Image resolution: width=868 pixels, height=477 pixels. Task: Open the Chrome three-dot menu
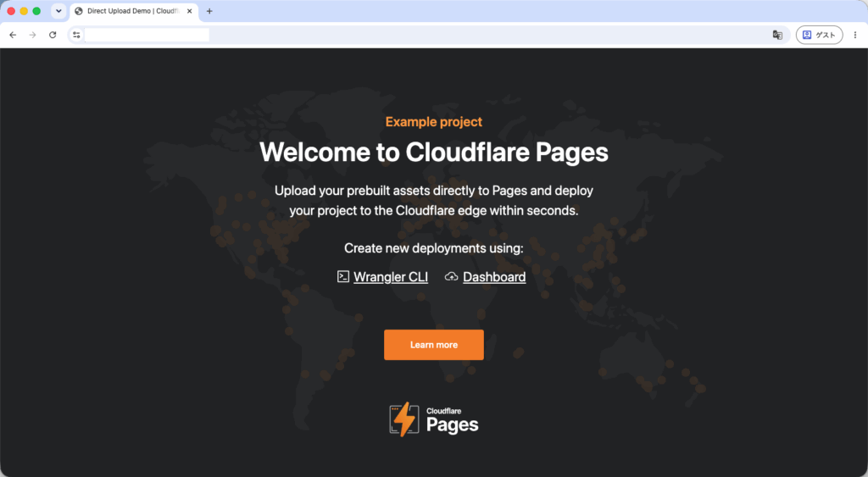tap(855, 35)
